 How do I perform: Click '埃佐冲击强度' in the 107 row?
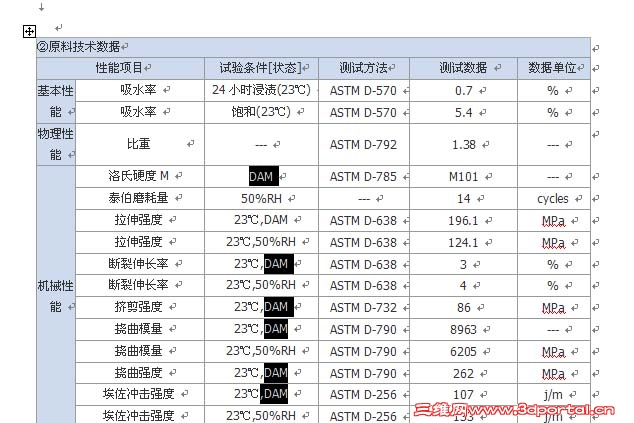click(x=138, y=394)
